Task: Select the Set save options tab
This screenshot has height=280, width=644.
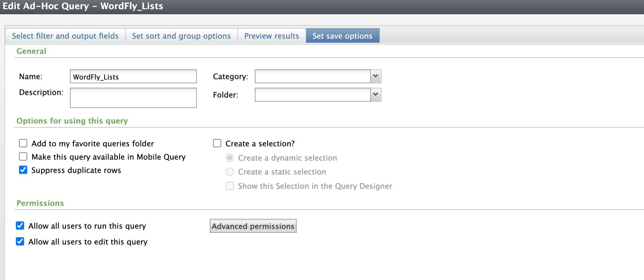Action: [x=343, y=36]
